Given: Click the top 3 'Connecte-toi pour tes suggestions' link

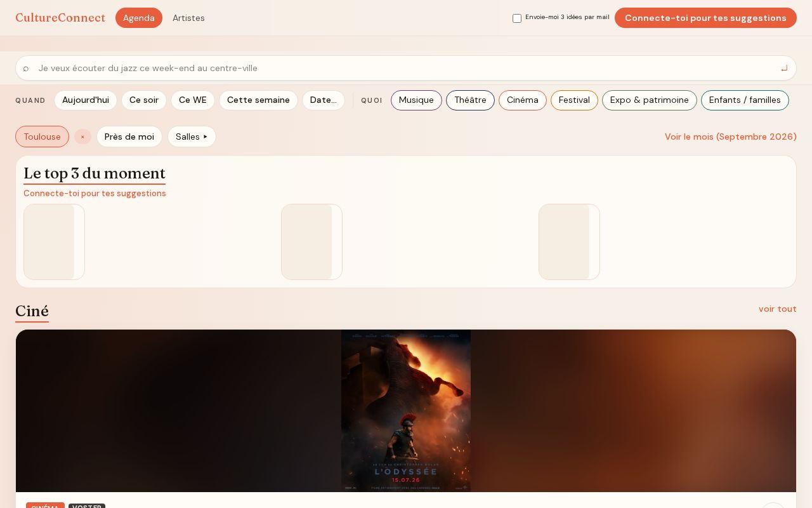Looking at the screenshot, I should [95, 193].
